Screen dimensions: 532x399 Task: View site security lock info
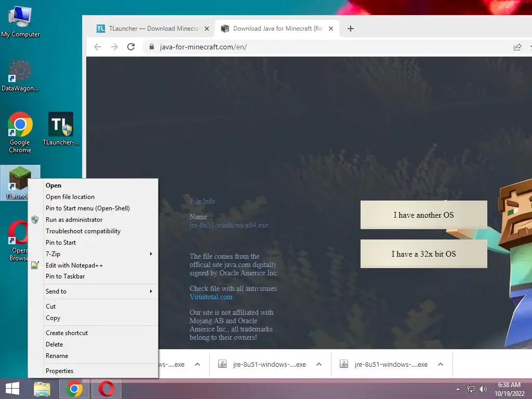152,47
